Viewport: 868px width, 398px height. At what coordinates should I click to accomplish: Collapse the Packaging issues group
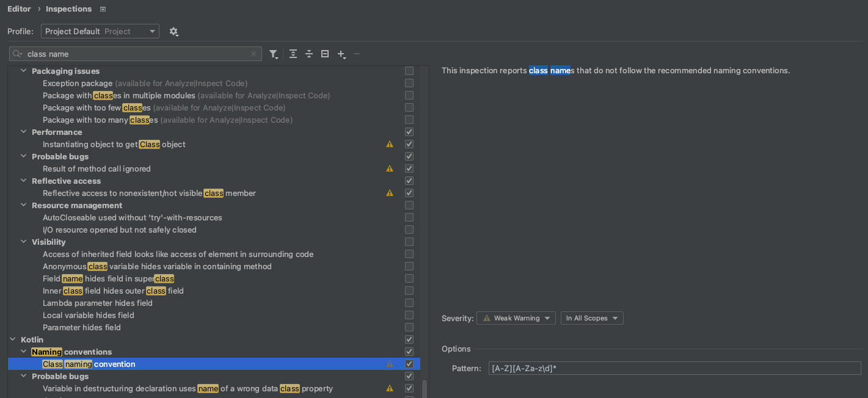(x=24, y=71)
